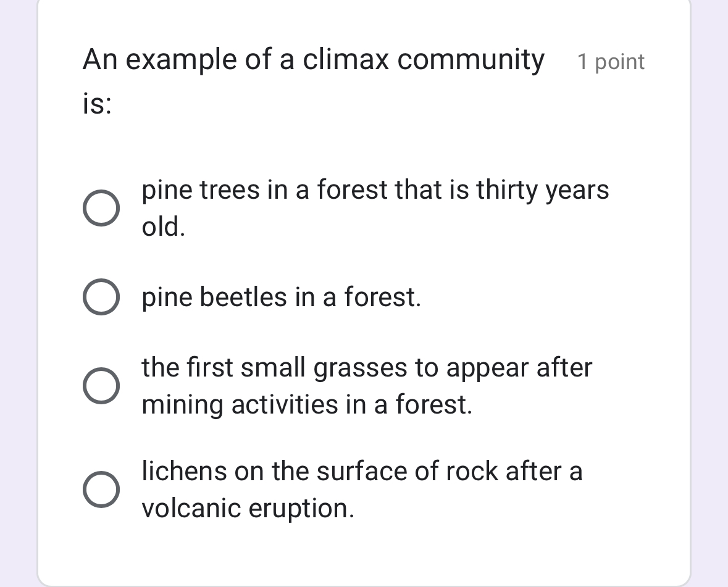The width and height of the screenshot is (728, 587).
Task: Click the text 'pine trees in a forest that is thirty years old'
Action: coord(375,189)
